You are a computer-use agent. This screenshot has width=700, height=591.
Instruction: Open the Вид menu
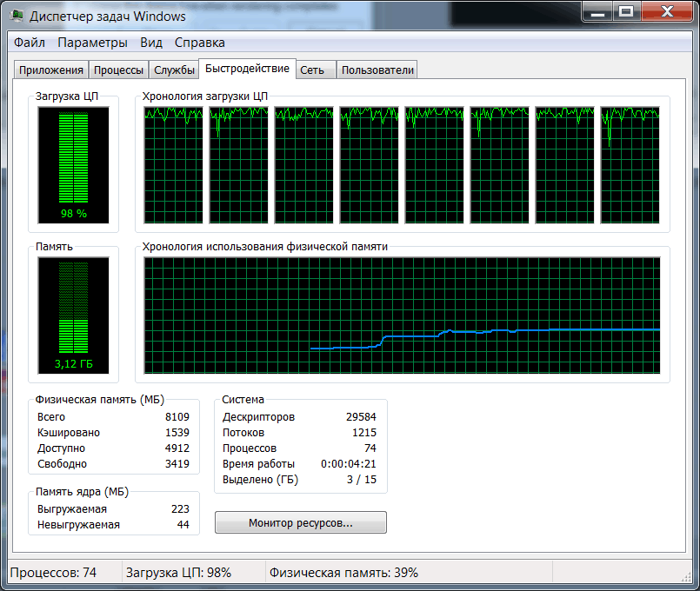point(151,43)
